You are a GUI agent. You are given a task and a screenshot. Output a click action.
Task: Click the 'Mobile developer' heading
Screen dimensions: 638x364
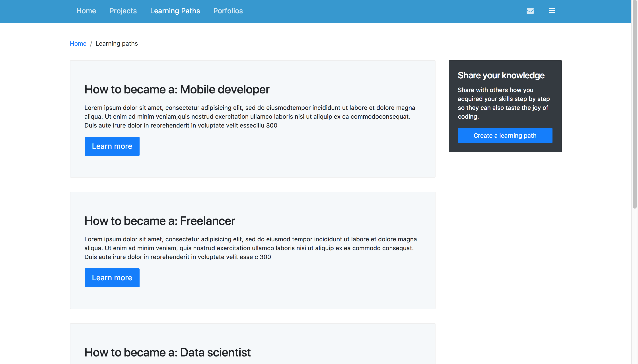(177, 89)
